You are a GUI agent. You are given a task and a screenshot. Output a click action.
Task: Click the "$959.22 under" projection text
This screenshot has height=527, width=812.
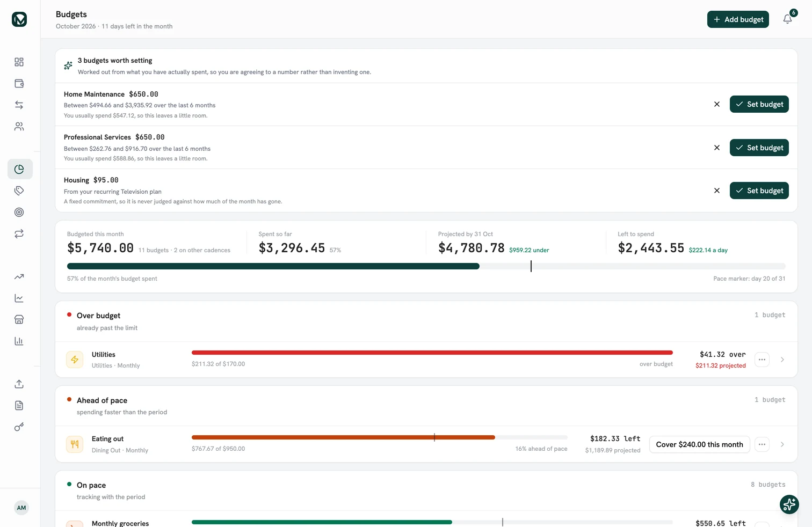(x=529, y=250)
